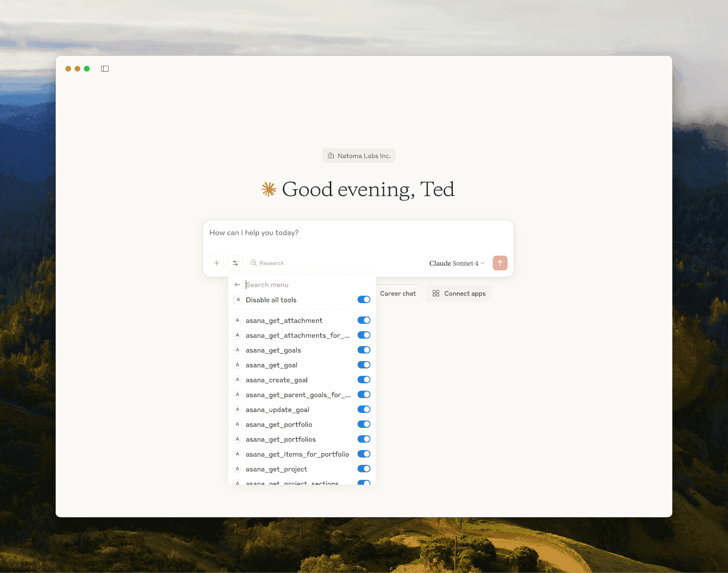This screenshot has height=573, width=728.
Task: Click the Asana icon beside asana_update_goal
Action: click(237, 410)
